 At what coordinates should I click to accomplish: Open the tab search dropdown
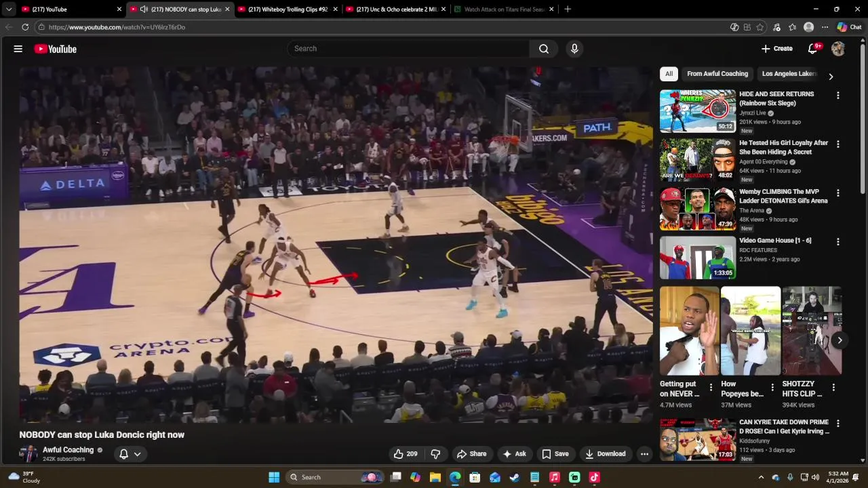click(x=8, y=9)
